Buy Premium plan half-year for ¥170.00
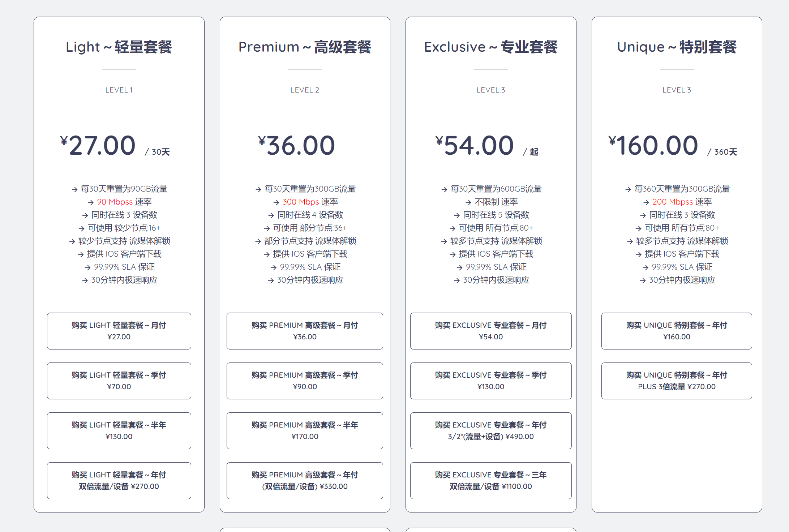Screen dimensions: 789x532 tap(305, 430)
